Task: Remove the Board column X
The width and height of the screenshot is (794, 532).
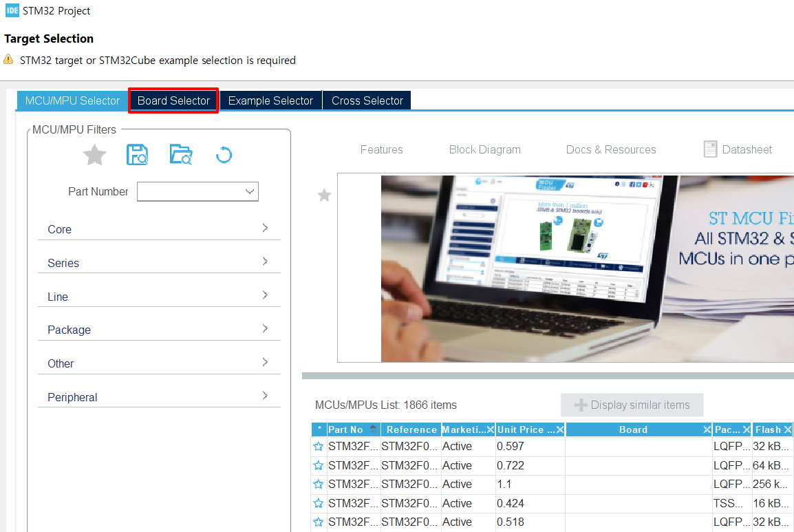Action: [707, 429]
